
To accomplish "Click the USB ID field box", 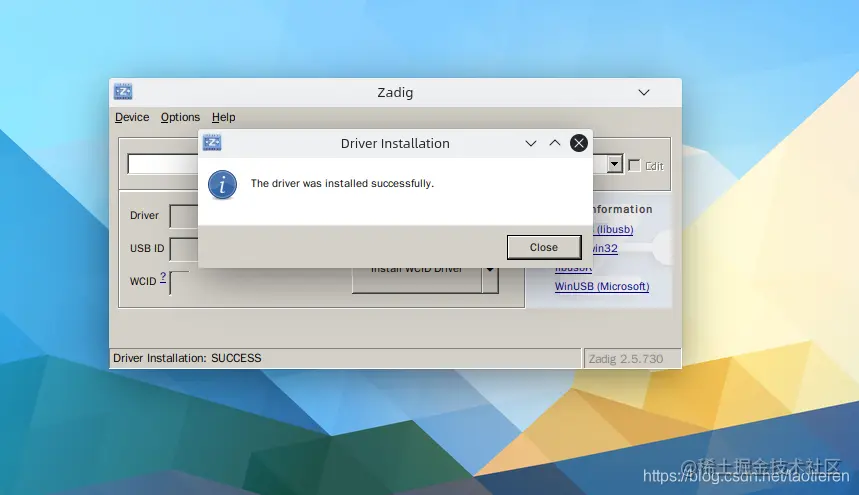I will point(184,249).
